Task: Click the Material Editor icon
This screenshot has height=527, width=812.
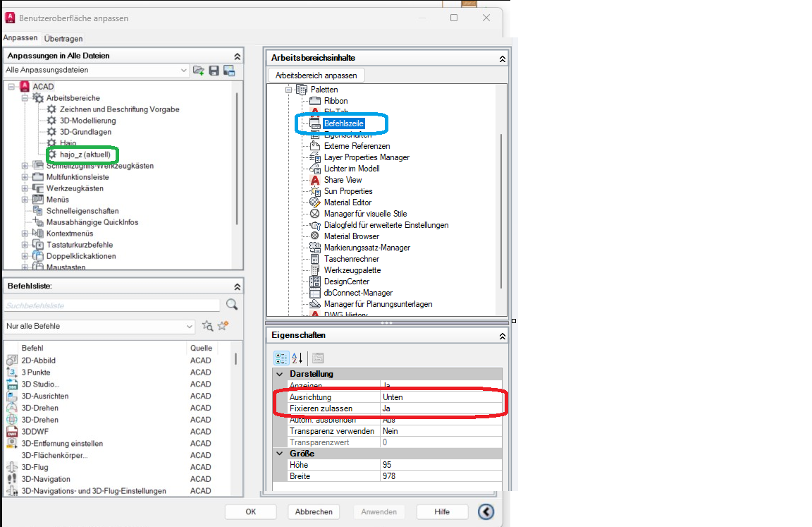Action: click(x=315, y=202)
